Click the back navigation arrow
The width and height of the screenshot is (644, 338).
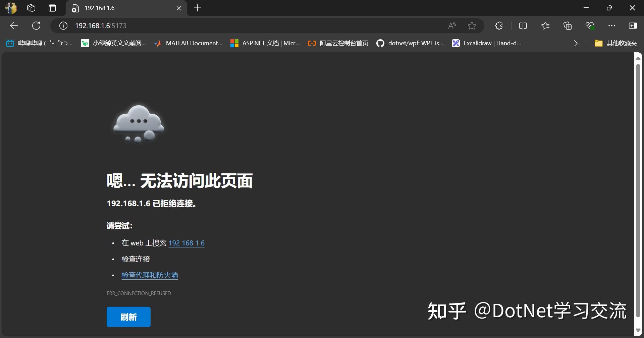14,25
